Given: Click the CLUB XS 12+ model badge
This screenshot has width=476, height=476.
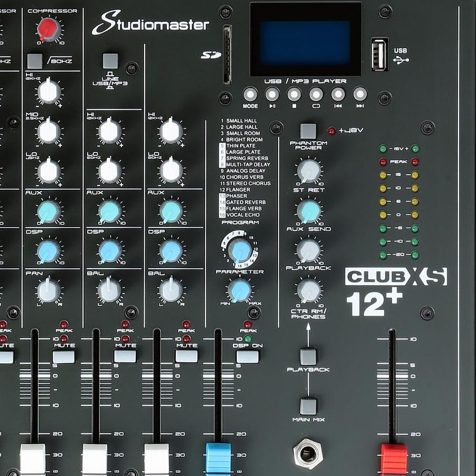Looking at the screenshot, I should coord(396,292).
